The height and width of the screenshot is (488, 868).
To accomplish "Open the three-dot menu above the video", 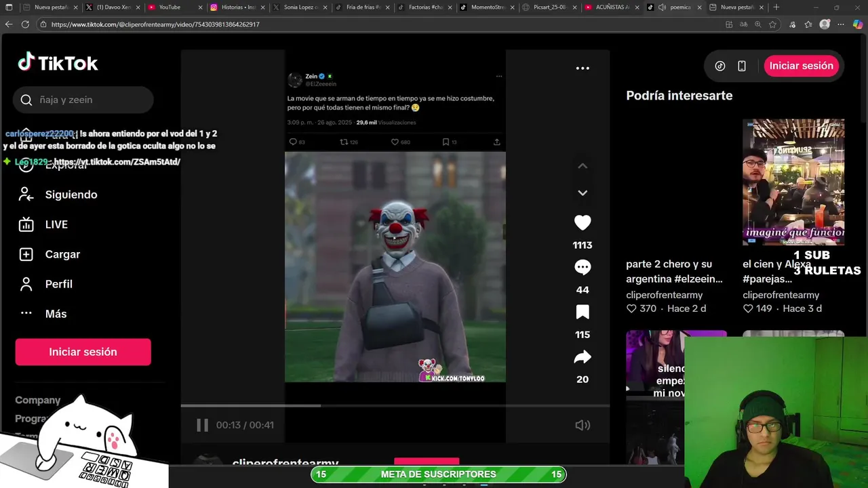I will (x=583, y=68).
